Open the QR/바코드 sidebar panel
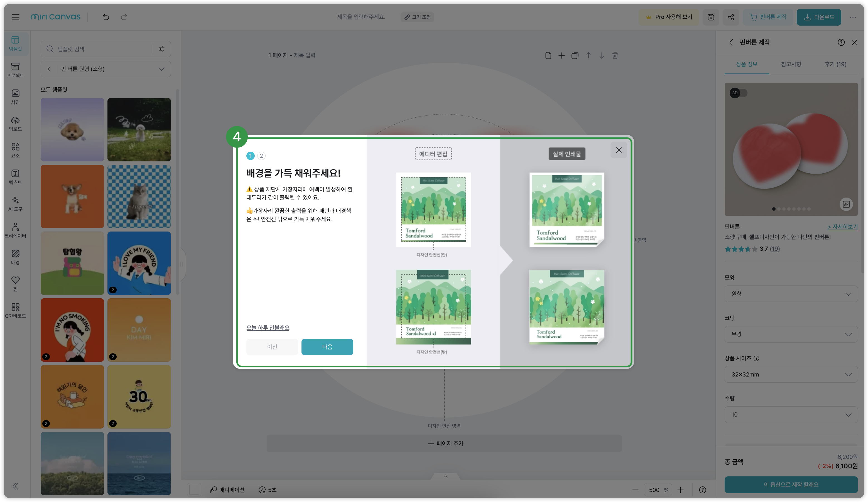The height and width of the screenshot is (502, 868). tap(15, 310)
